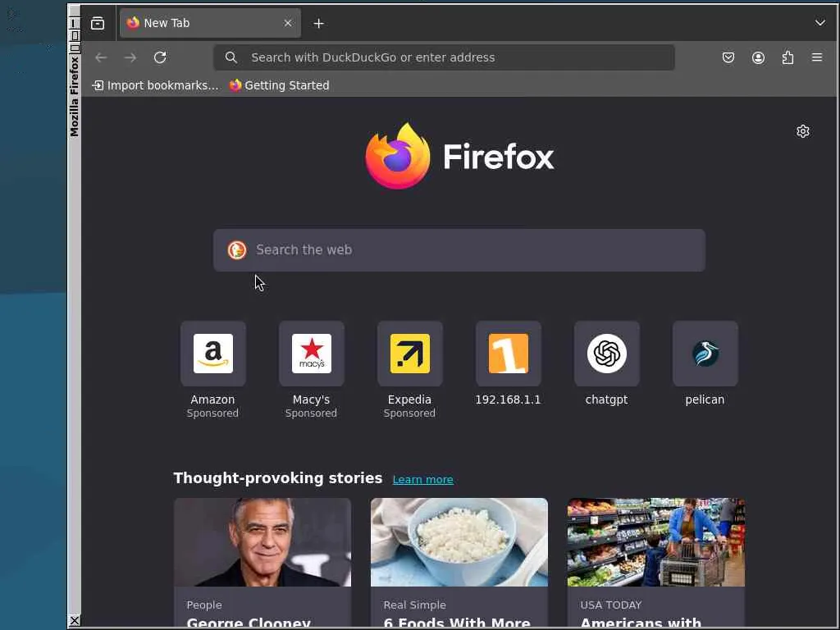The image size is (840, 630).
Task: Open the hamburger application menu
Action: [x=817, y=57]
